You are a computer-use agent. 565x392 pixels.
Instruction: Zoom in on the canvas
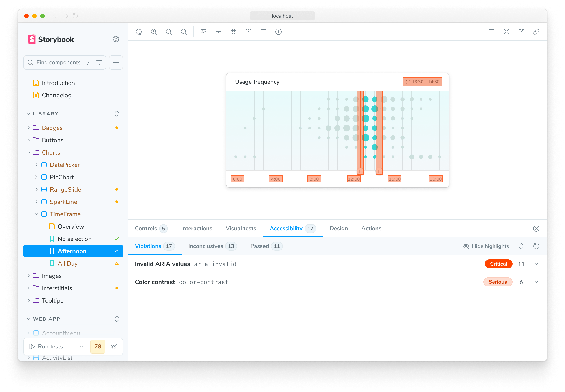coord(154,32)
